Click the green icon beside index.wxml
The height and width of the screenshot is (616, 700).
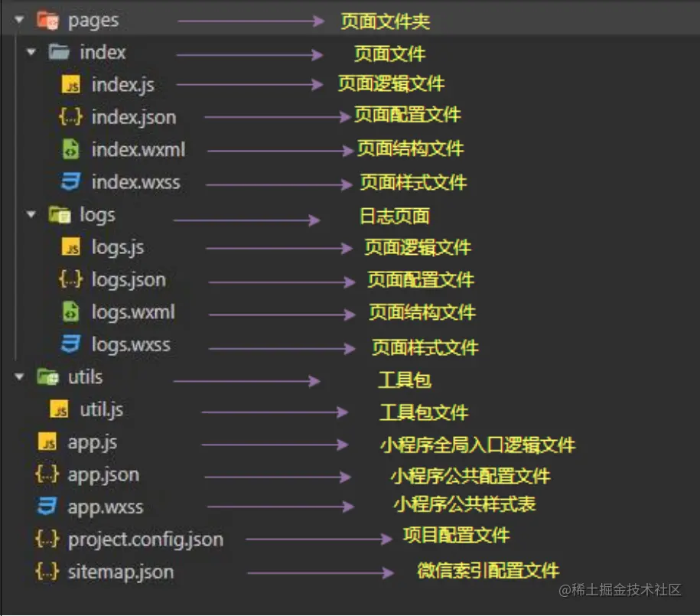point(70,149)
